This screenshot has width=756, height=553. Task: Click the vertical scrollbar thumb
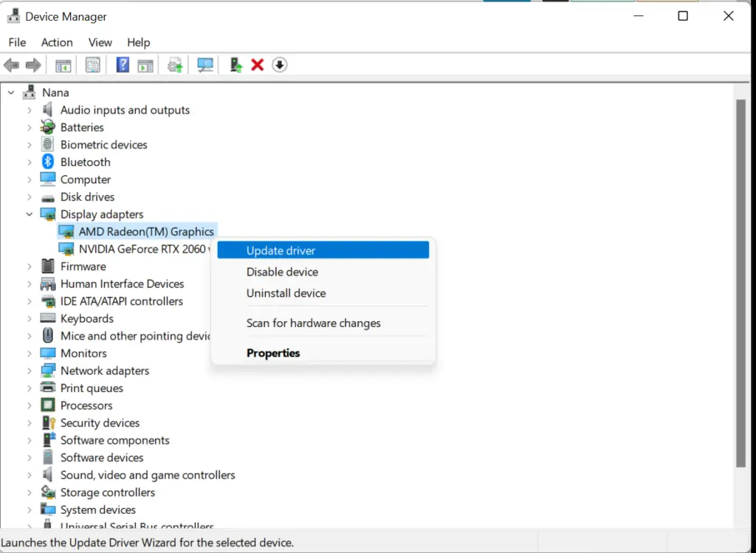click(x=741, y=284)
